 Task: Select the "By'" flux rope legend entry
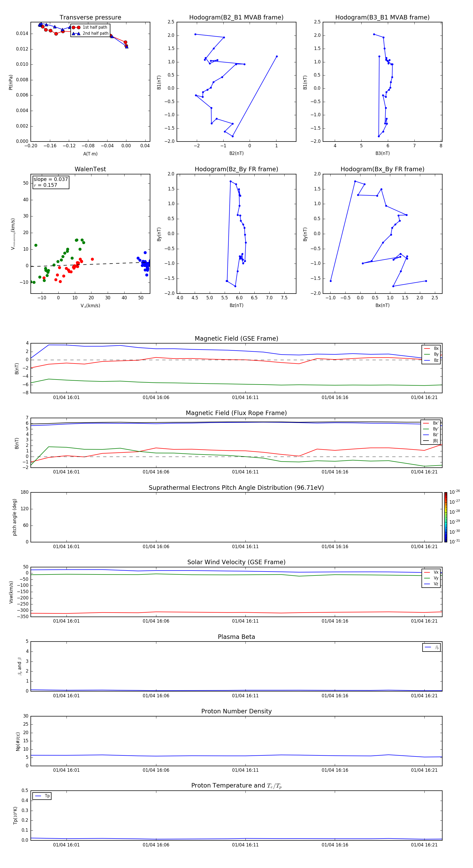pos(431,429)
